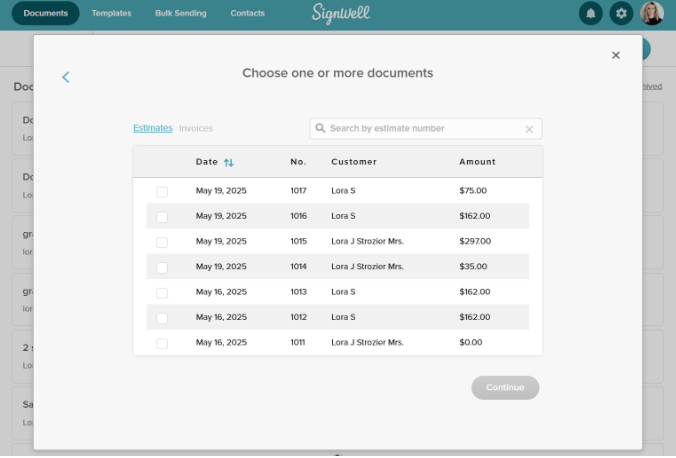
Task: Click customer Lora S in row 1017
Action: (x=343, y=191)
